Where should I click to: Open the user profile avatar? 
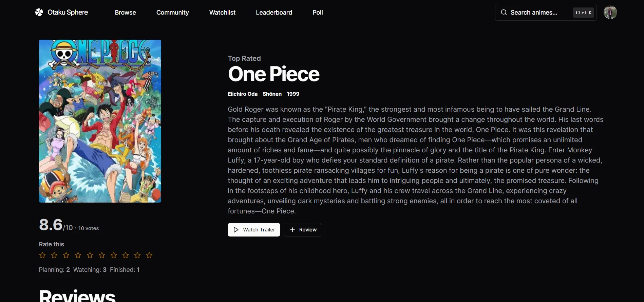pos(610,13)
